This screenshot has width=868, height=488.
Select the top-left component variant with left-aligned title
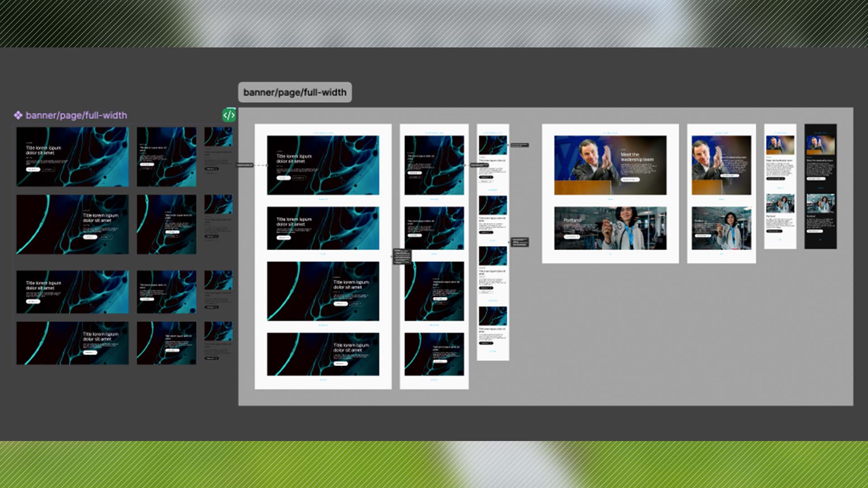72,156
